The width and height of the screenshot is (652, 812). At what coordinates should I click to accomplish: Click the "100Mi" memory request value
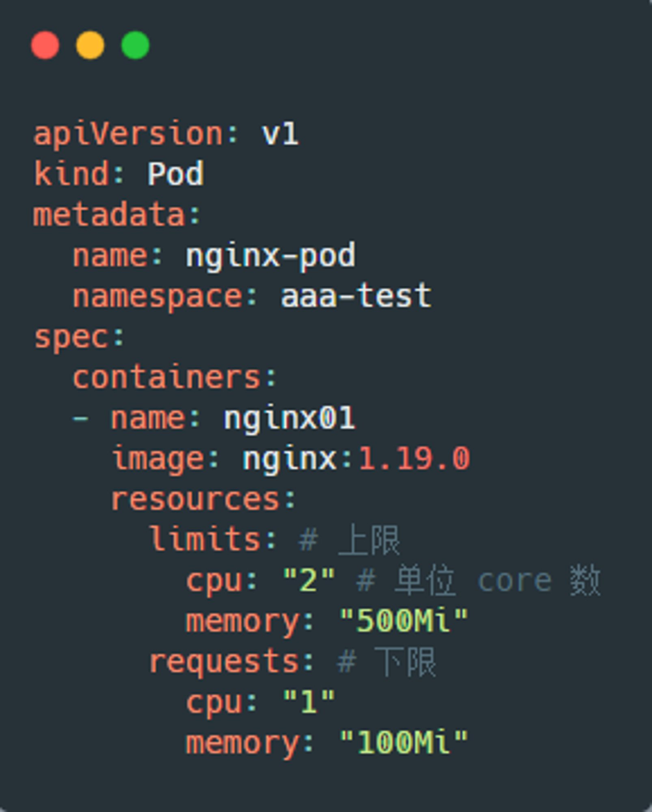pyautogui.click(x=404, y=742)
